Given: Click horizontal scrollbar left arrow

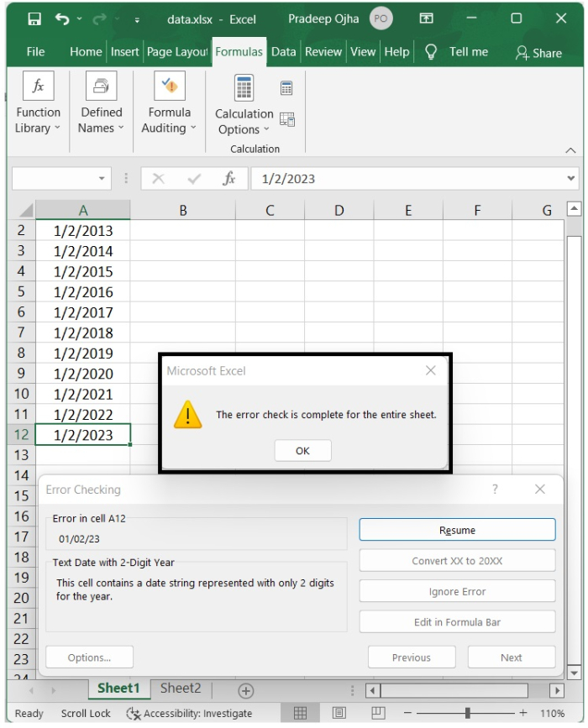Looking at the screenshot, I should pyautogui.click(x=372, y=691).
